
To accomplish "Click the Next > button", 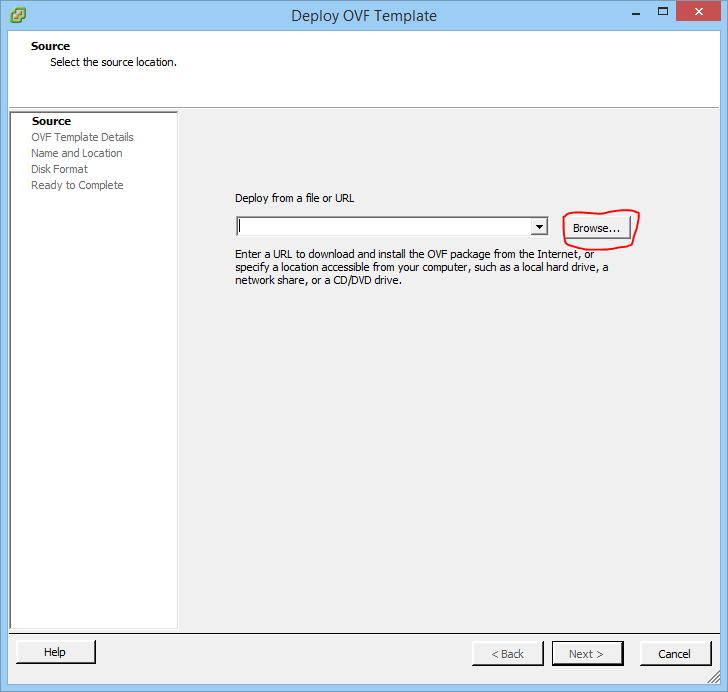I will tap(587, 653).
